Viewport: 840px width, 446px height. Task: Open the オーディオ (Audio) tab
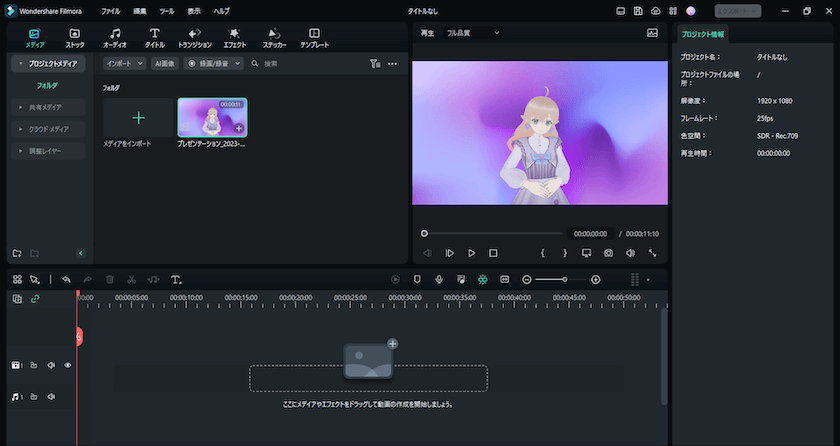(115, 39)
